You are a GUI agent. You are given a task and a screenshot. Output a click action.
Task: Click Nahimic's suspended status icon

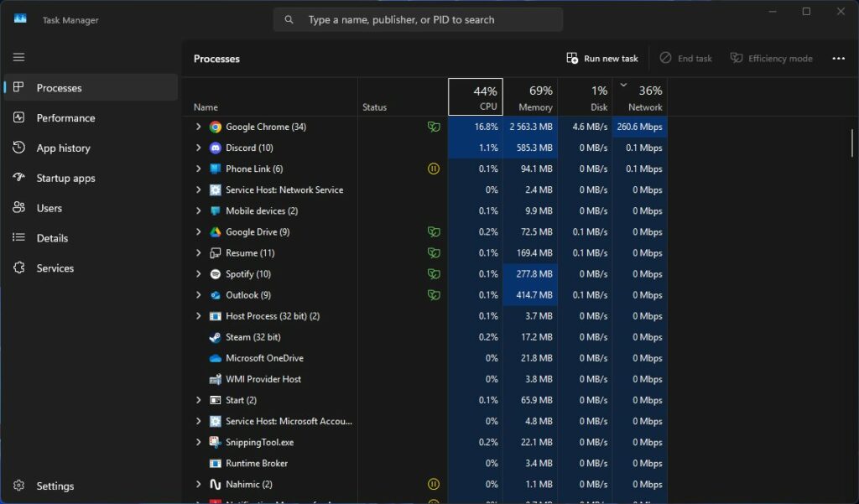pyautogui.click(x=434, y=484)
